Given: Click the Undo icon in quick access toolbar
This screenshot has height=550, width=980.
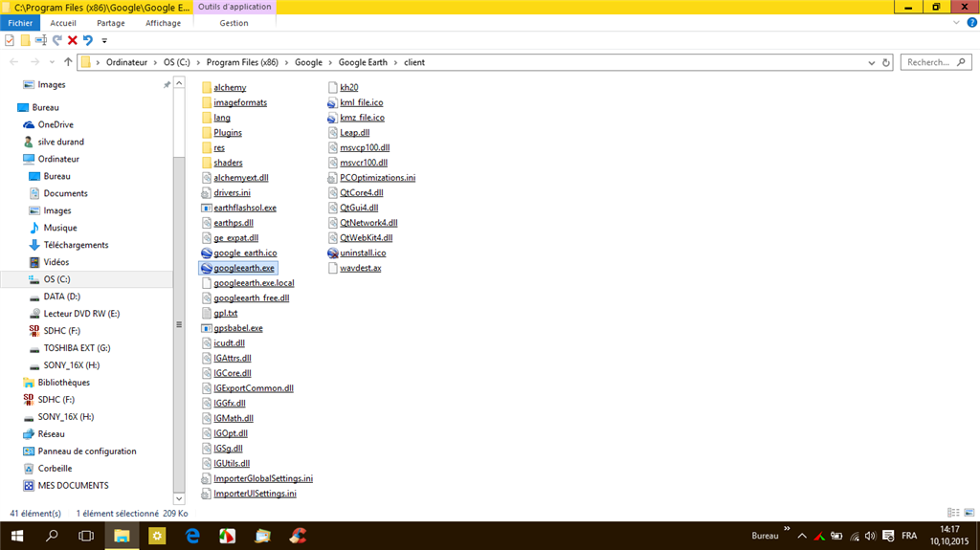Looking at the screenshot, I should [87, 40].
